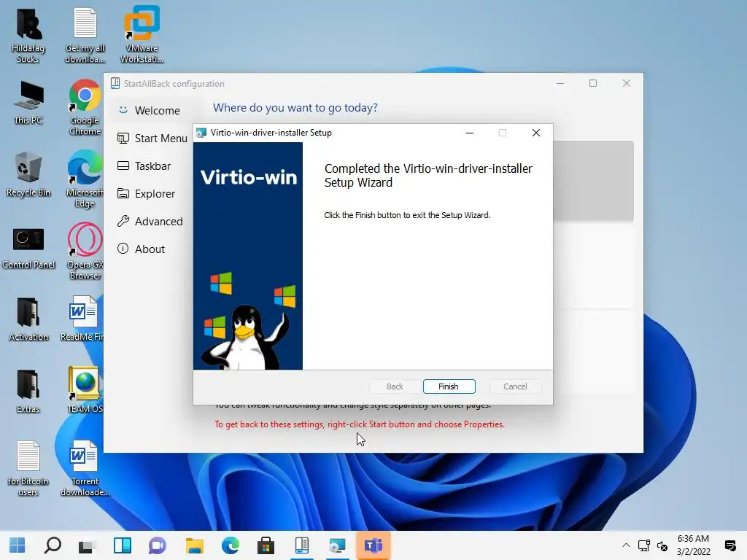This screenshot has width=747, height=560.
Task: Open Microsoft Teams from the taskbar
Action: [373, 545]
